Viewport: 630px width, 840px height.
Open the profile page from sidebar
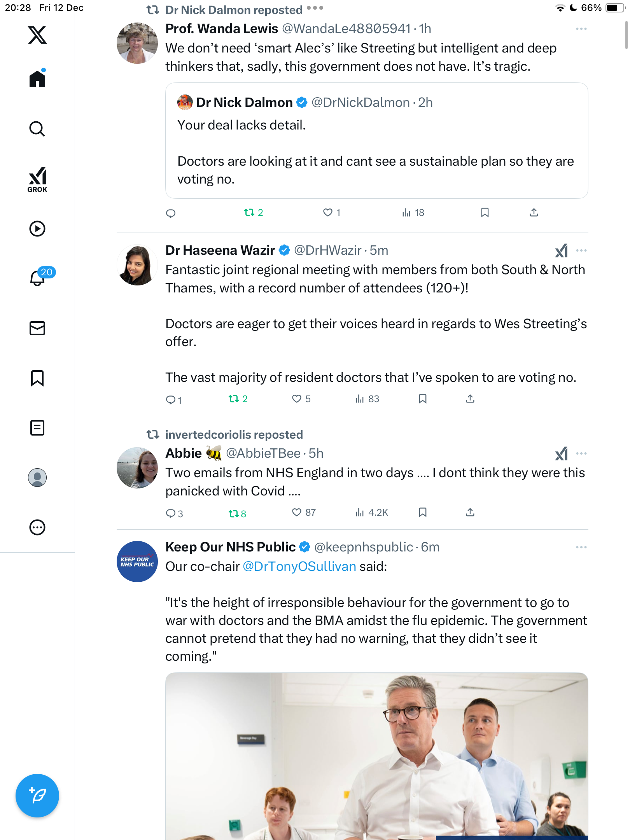tap(37, 478)
